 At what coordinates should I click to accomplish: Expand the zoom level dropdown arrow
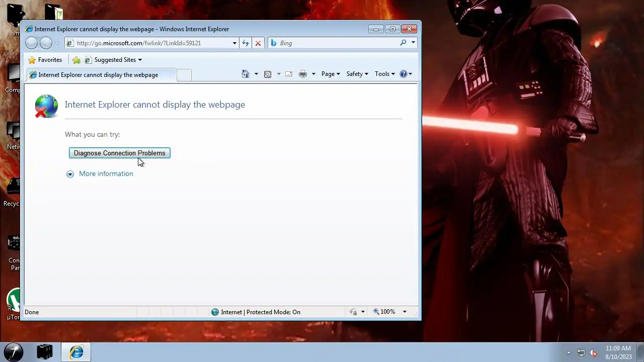tap(405, 312)
